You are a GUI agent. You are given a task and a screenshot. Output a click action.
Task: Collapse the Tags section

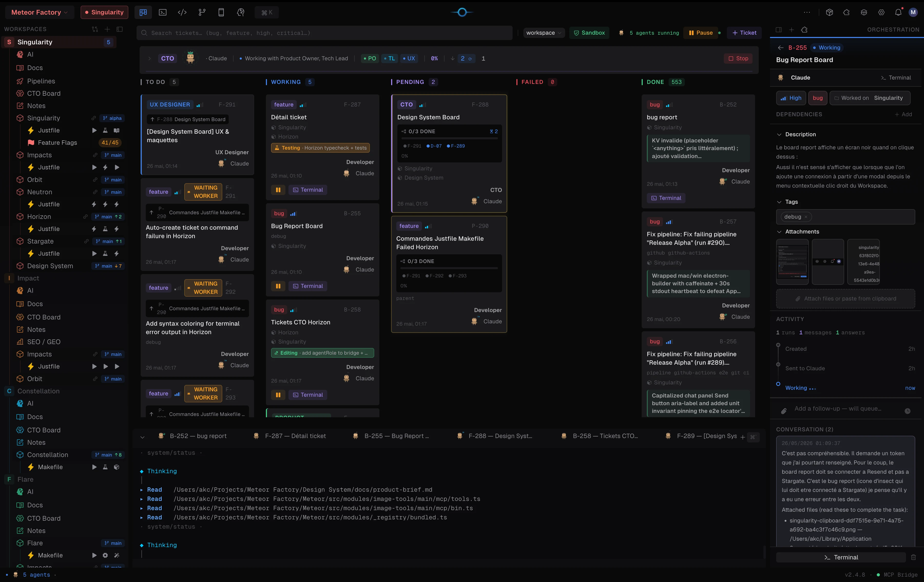point(779,202)
